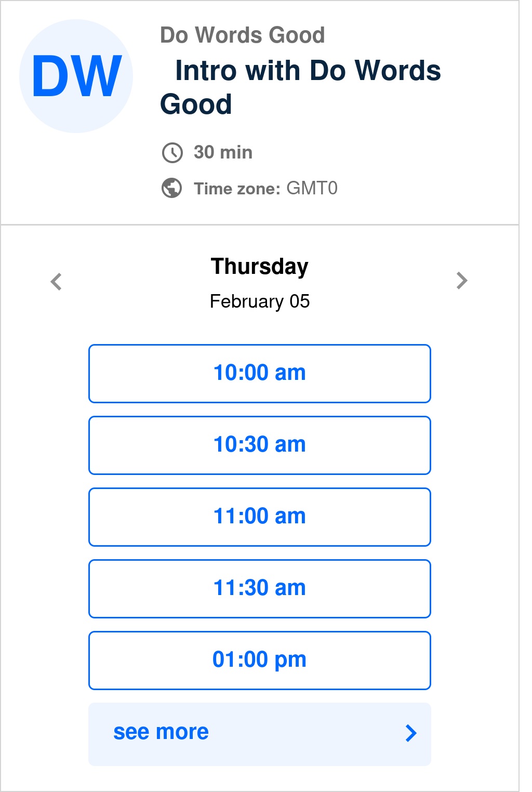Click the DW avatar logo
This screenshot has width=532, height=792.
point(76,76)
